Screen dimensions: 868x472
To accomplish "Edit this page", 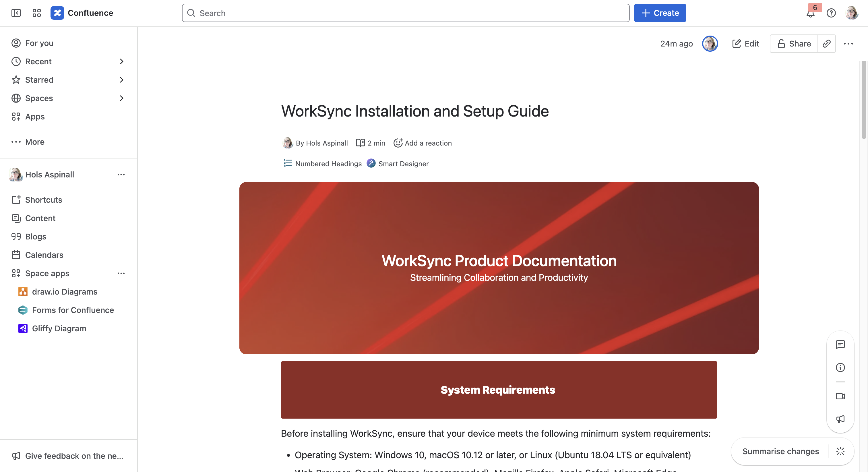I will coord(745,43).
